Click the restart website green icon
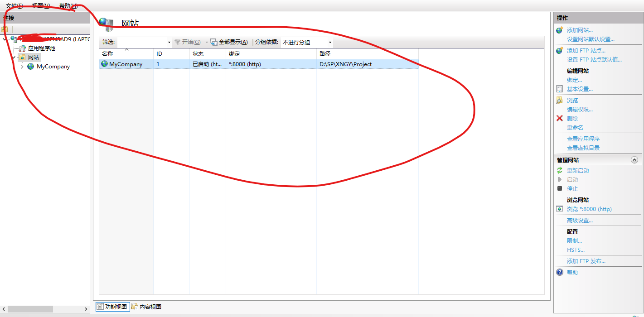The image size is (644, 317). (x=560, y=170)
